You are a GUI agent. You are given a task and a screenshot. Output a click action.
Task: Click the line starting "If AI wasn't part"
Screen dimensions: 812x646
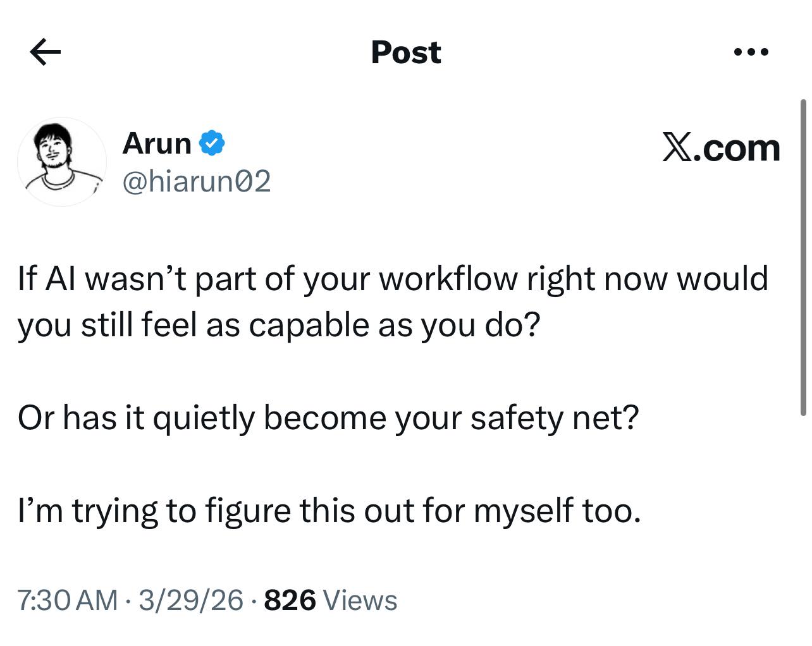[x=392, y=279]
